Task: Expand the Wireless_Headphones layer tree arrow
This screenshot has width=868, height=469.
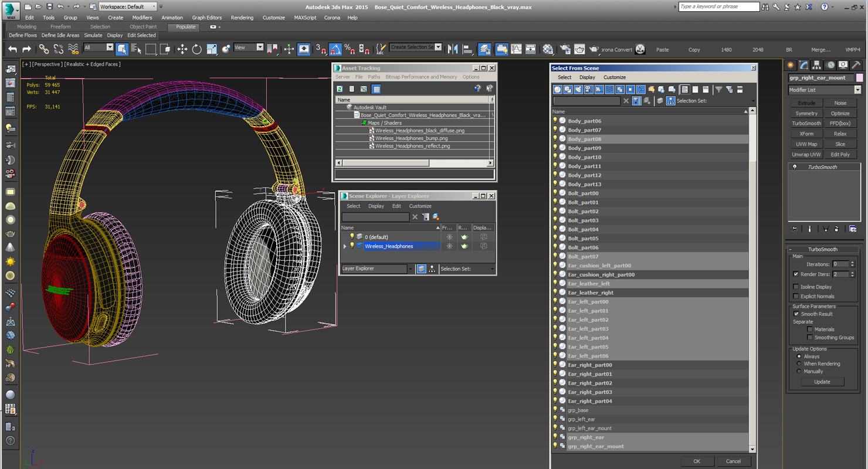Action: tap(345, 246)
